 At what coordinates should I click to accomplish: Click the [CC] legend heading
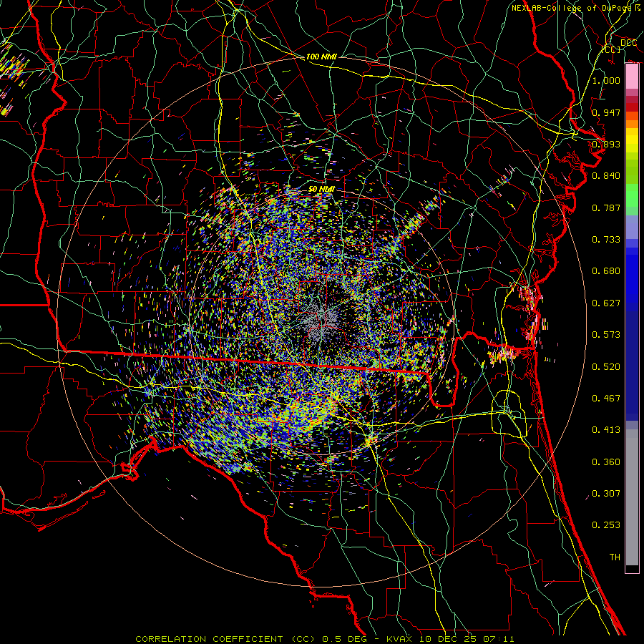click(611, 49)
